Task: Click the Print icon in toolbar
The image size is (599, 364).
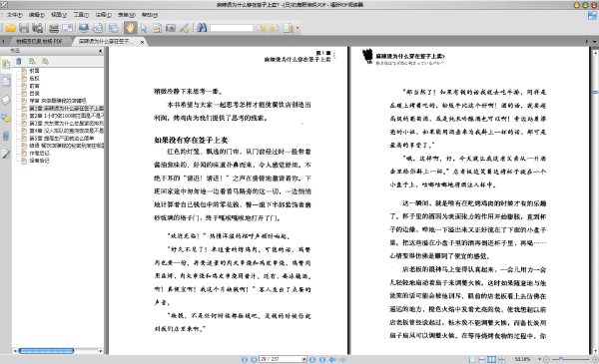Action: 54,28
